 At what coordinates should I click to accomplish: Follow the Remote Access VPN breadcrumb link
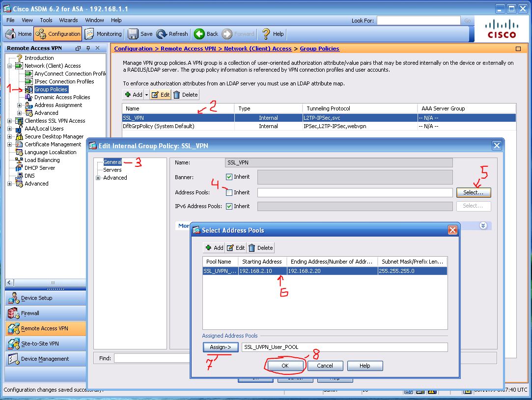(188, 49)
